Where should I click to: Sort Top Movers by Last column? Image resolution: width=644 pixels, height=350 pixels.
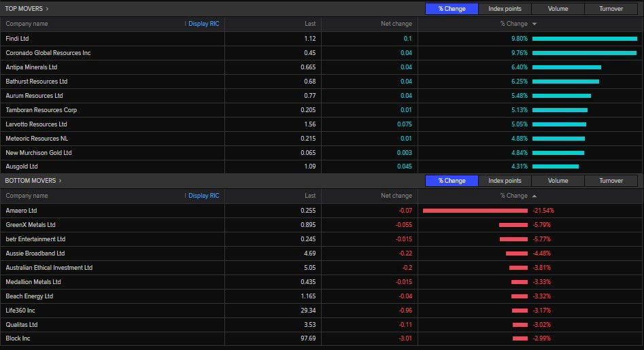click(310, 24)
